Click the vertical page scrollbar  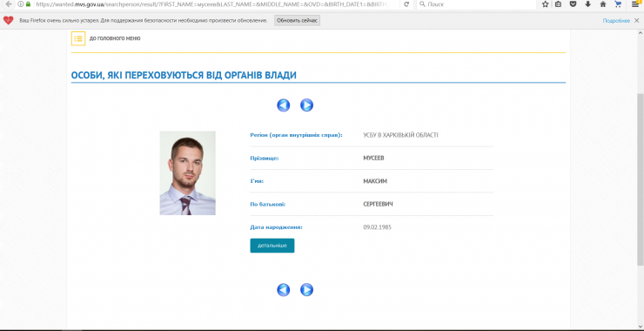click(x=640, y=179)
